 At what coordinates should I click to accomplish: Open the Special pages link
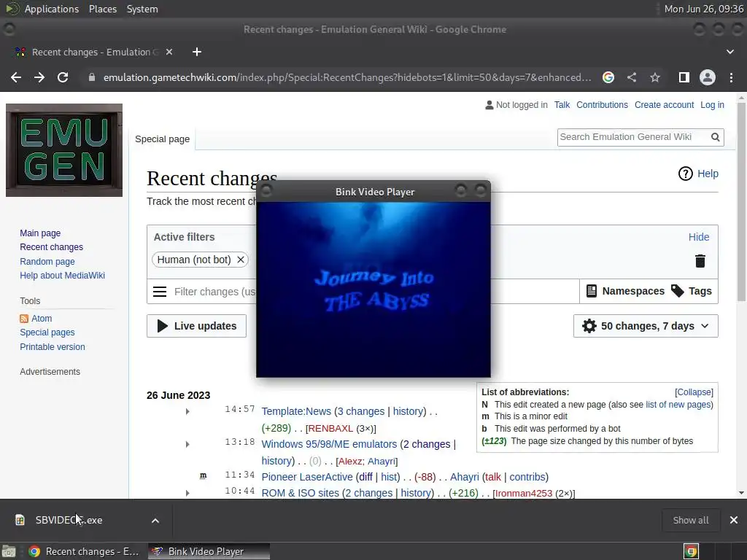coord(47,332)
